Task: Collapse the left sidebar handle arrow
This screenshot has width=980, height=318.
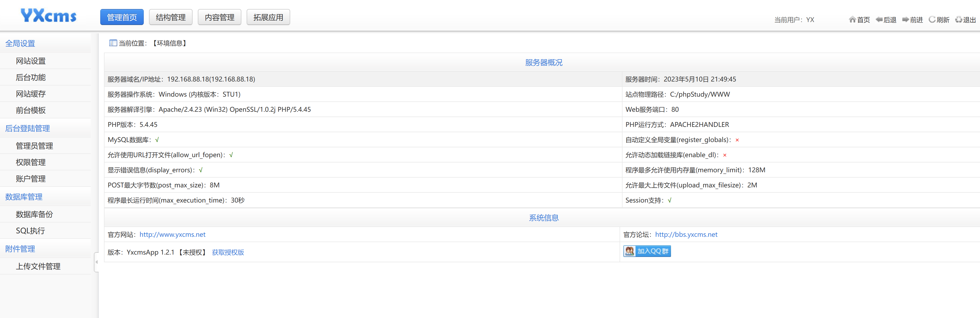Action: click(x=96, y=262)
